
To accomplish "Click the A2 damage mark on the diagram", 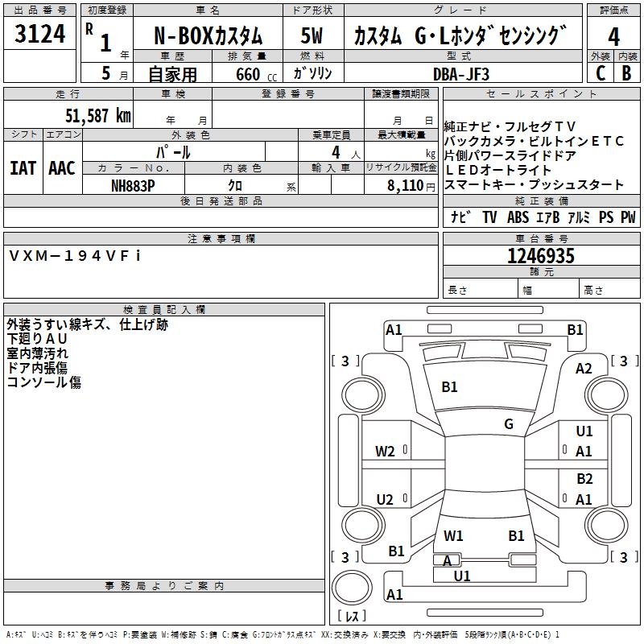I will pyautogui.click(x=584, y=368).
